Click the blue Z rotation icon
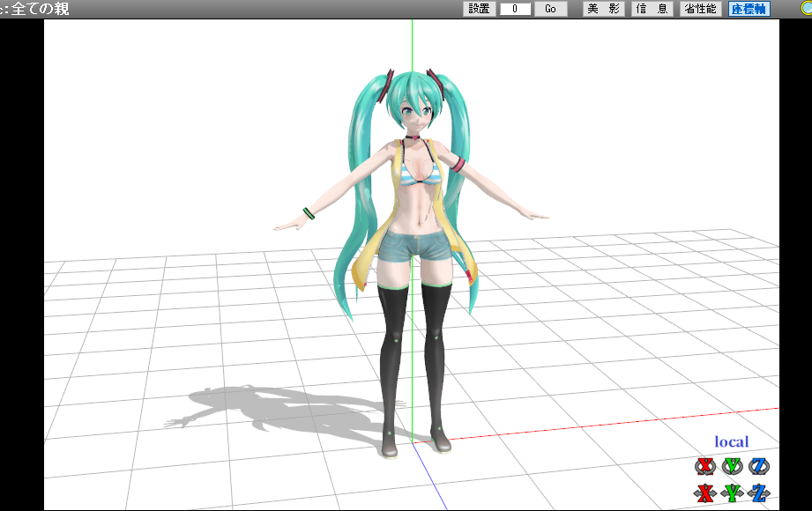812x511 pixels. tap(758, 466)
